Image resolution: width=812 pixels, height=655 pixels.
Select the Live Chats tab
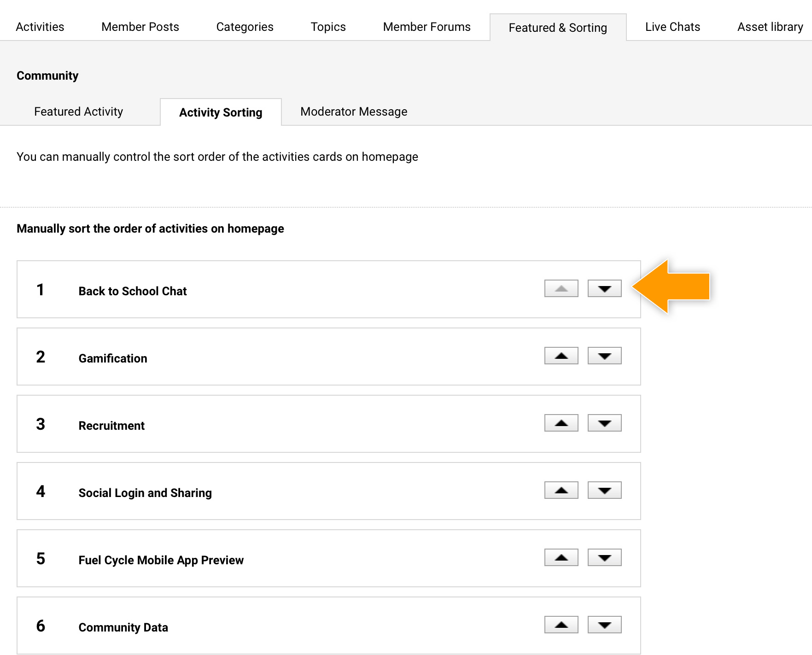click(x=672, y=27)
